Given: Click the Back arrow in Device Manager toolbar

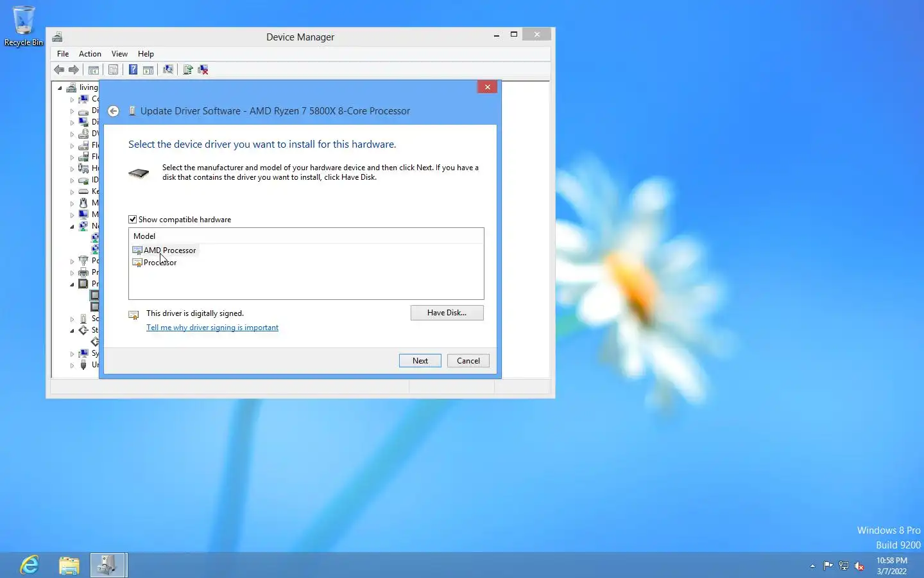Looking at the screenshot, I should 59,69.
